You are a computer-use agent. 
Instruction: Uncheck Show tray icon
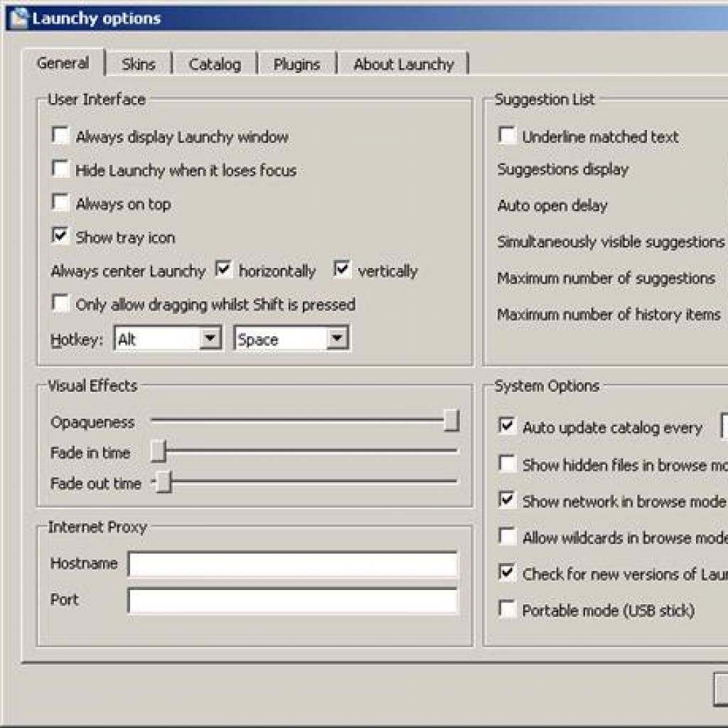tap(60, 236)
